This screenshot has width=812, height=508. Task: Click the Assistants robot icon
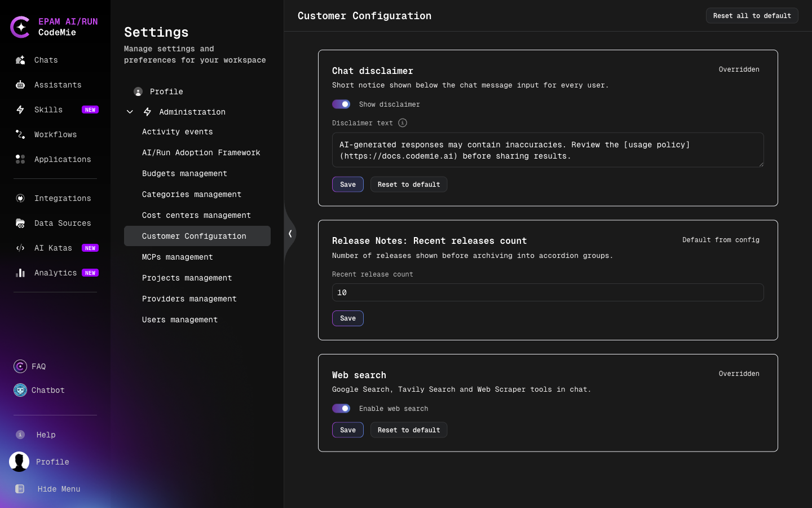tap(20, 85)
